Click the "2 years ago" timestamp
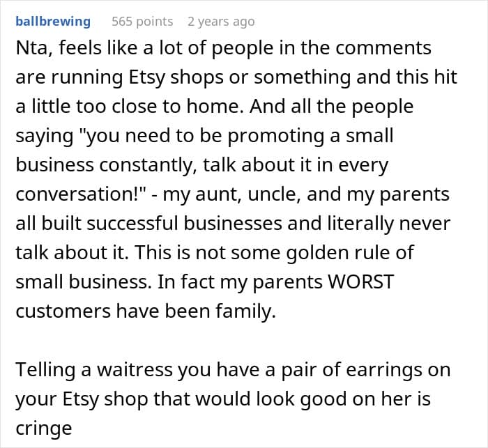Viewport: 488px width, 448px height. pos(221,22)
